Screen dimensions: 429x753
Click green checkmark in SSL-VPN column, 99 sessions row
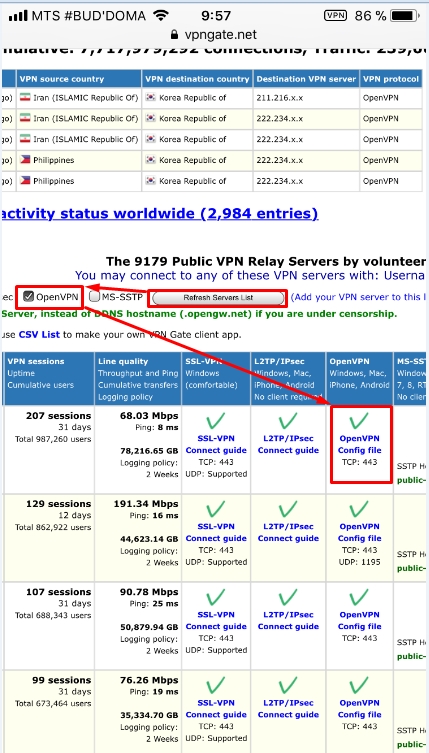pyautogui.click(x=216, y=686)
